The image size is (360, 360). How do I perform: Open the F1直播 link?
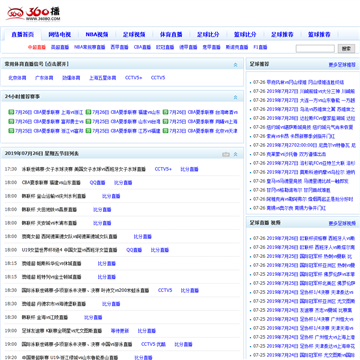pos(260,47)
